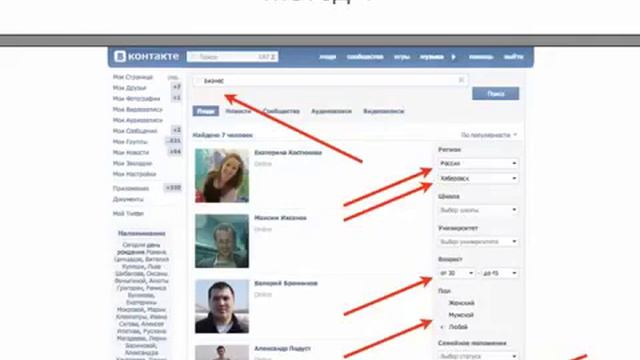Open Моя Страница in left menu
This screenshot has width=640, height=360.
[x=133, y=77]
